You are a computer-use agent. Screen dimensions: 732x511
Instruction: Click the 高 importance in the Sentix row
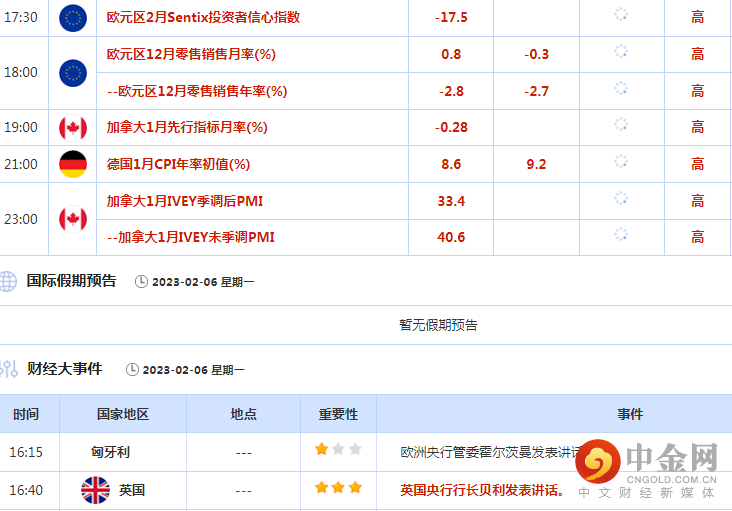[697, 17]
